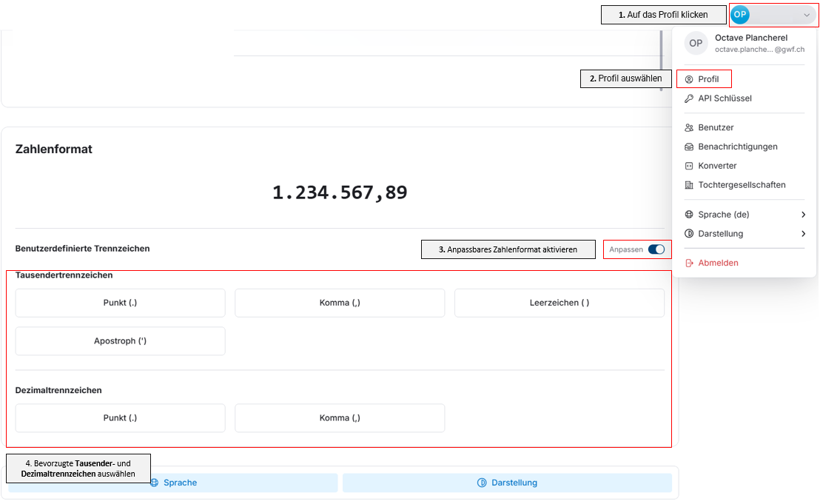This screenshot has width=820, height=504.
Task: Select Punkt (.) as Tausendertrennzeichen
Action: coord(121,303)
